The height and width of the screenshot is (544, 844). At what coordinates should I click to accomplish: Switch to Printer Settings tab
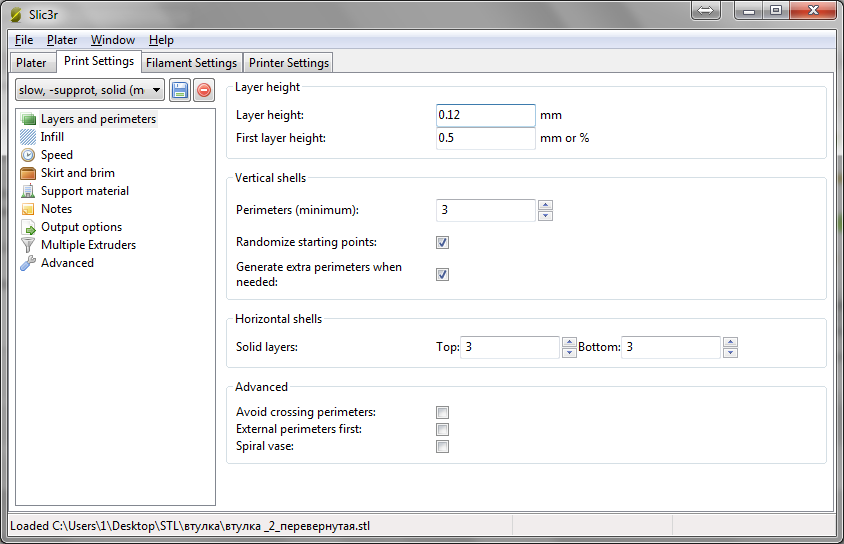[288, 63]
